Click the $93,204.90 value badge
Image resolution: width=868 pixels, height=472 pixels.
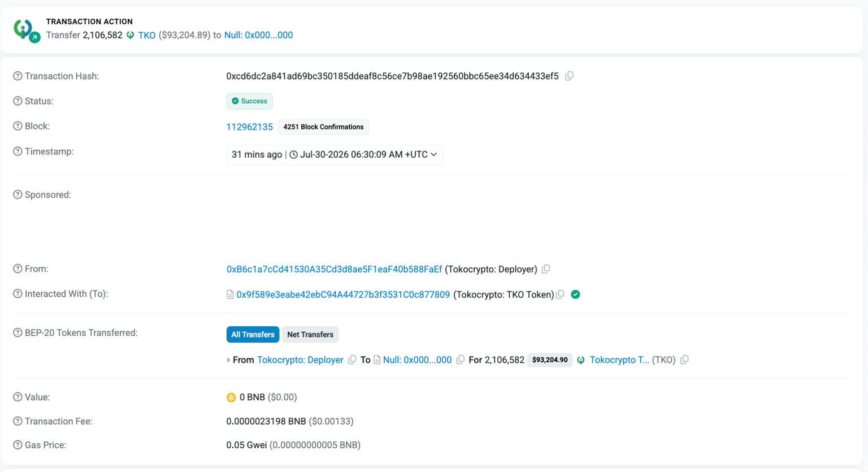coord(550,360)
